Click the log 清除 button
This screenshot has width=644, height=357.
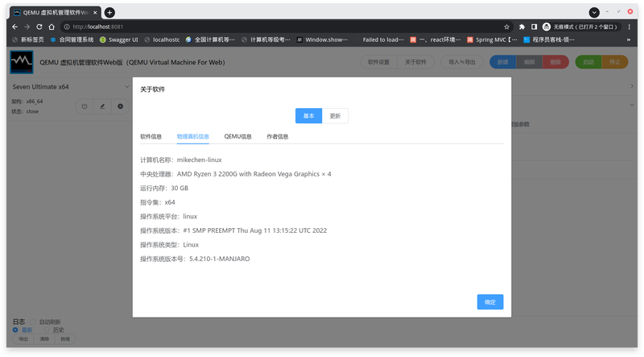[x=44, y=339]
